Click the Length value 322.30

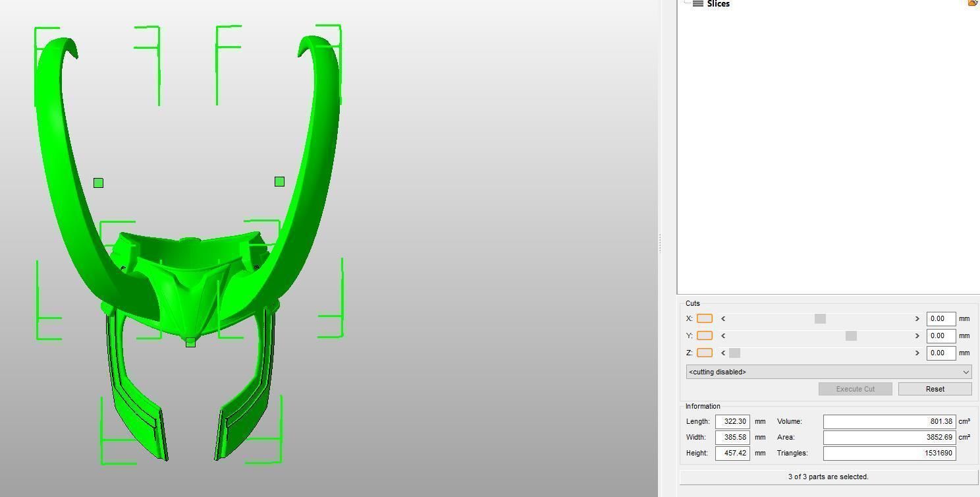[x=732, y=421]
